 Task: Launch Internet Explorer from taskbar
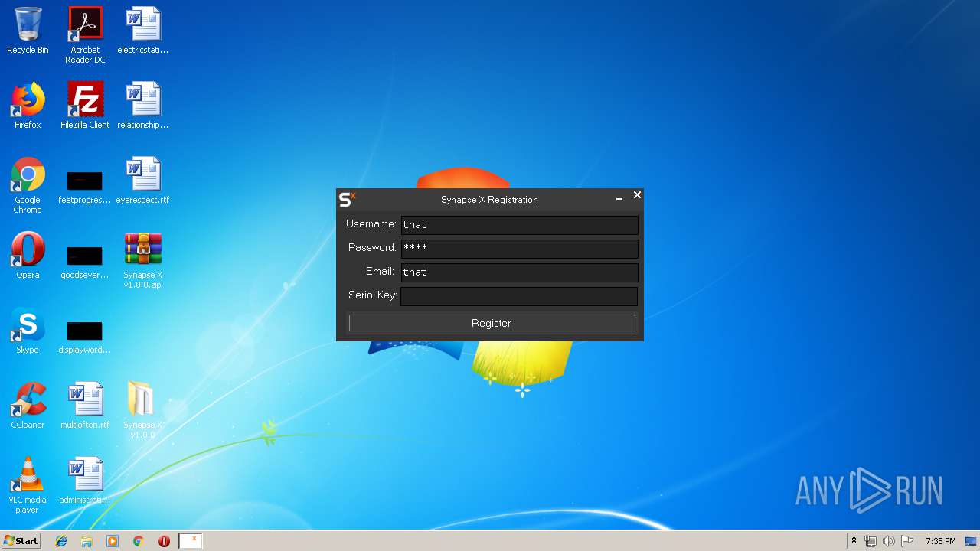[61, 541]
